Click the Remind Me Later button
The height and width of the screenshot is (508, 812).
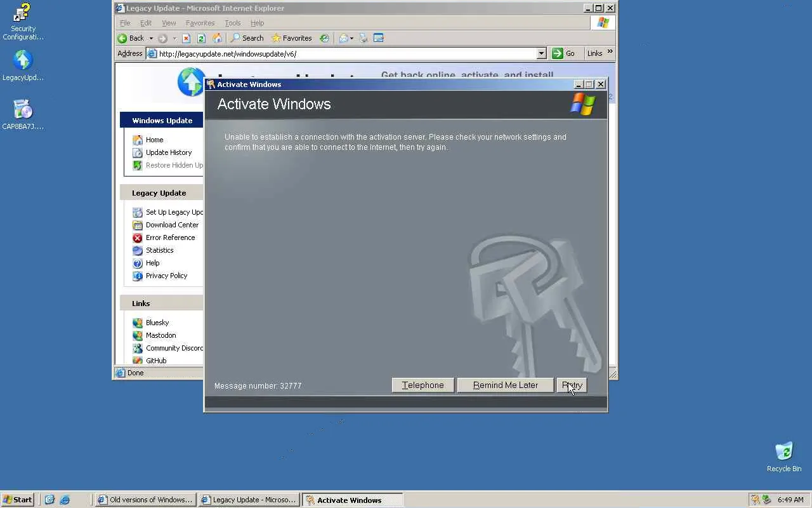[x=506, y=385]
